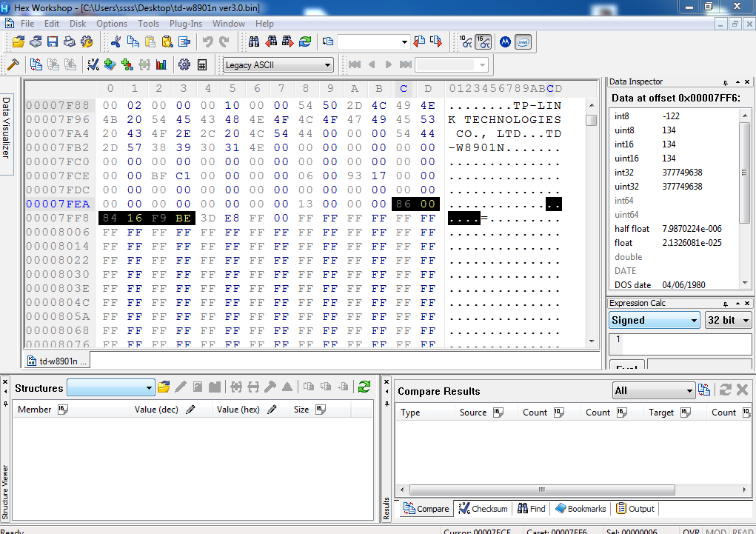
Task: Open the Help menu
Action: (264, 24)
